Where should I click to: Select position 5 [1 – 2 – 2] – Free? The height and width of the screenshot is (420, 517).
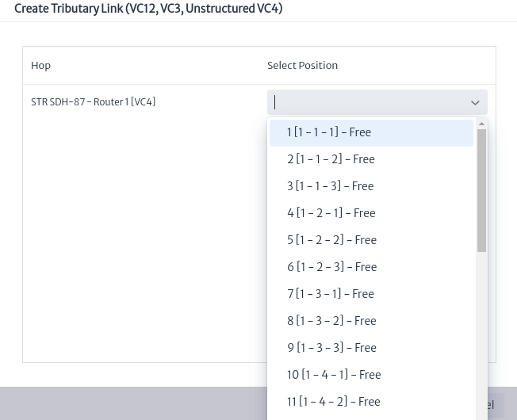371,240
